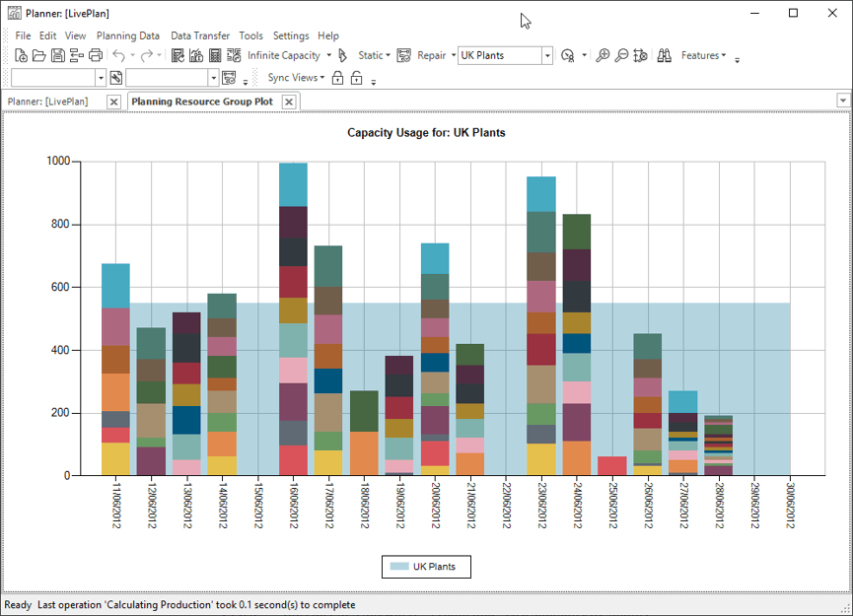Close the Planning Resource Group Plot tab
This screenshot has height=616, width=853.
pyautogui.click(x=289, y=102)
